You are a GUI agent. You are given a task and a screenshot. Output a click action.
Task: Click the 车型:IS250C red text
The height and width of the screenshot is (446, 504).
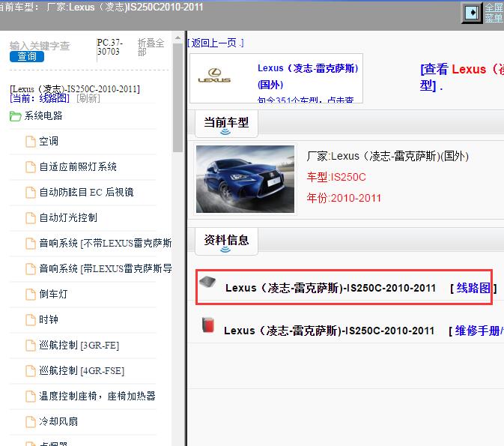[336, 178]
